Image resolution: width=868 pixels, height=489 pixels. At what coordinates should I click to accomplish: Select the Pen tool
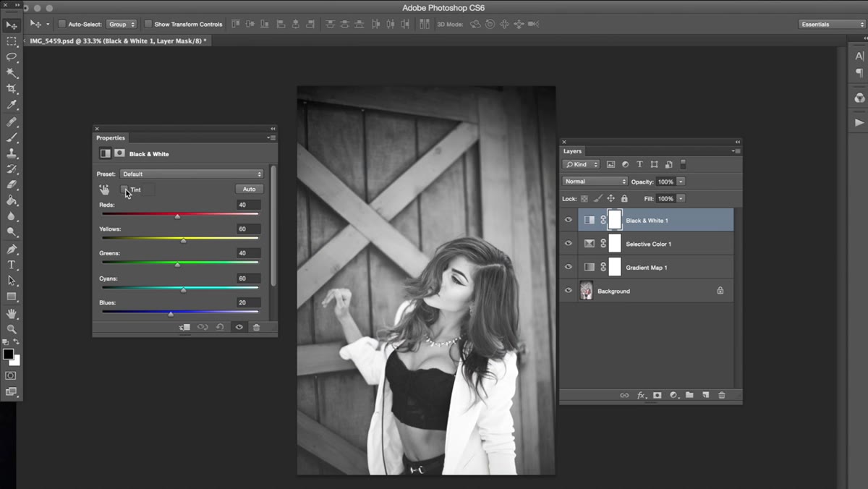12,249
